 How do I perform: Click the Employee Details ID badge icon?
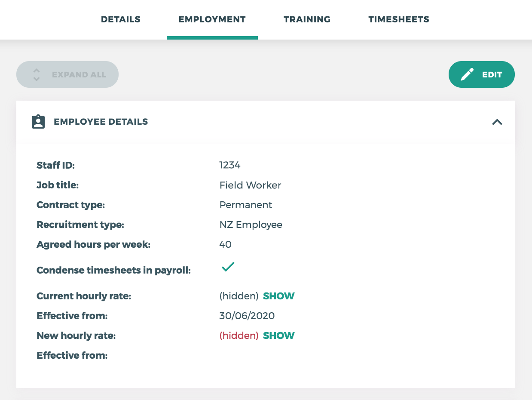coord(38,122)
